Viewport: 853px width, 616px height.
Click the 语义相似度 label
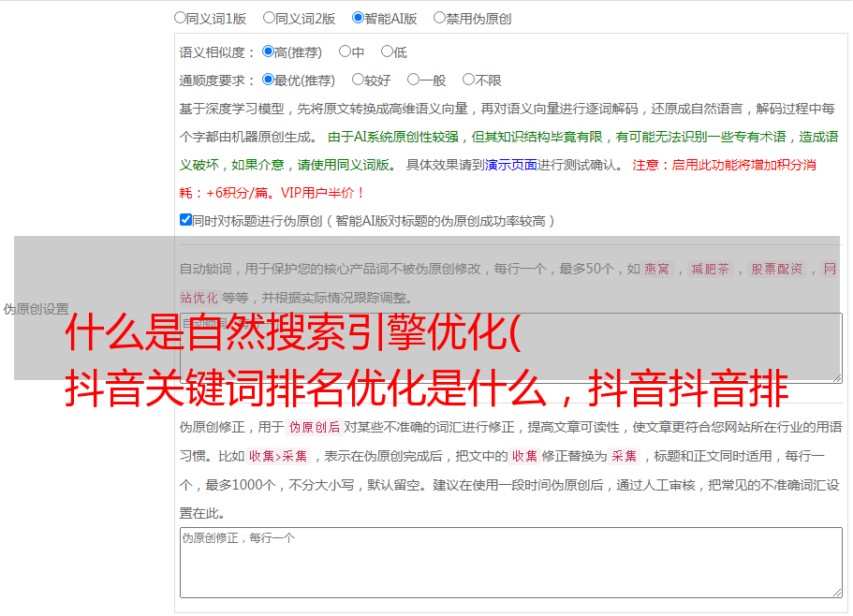pos(216,52)
